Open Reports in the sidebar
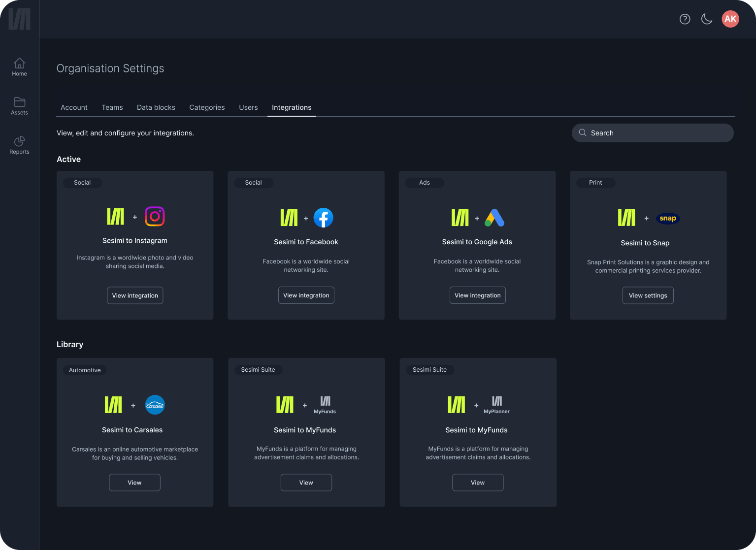The height and width of the screenshot is (550, 756). tap(19, 145)
